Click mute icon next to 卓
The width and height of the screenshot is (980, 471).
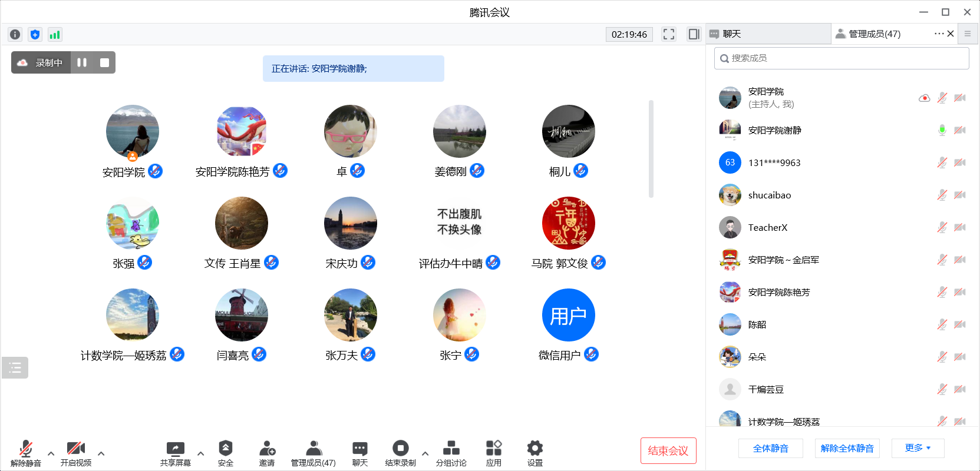[357, 171]
